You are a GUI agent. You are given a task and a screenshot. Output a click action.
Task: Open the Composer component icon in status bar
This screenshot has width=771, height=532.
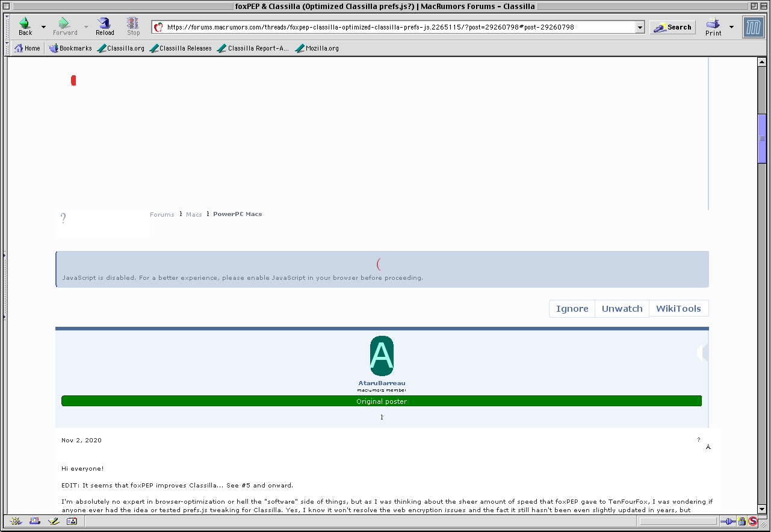[x=53, y=521]
